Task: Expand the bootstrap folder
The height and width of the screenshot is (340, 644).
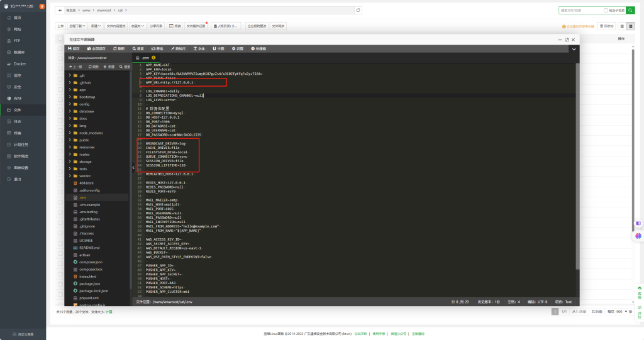Action: (70, 97)
